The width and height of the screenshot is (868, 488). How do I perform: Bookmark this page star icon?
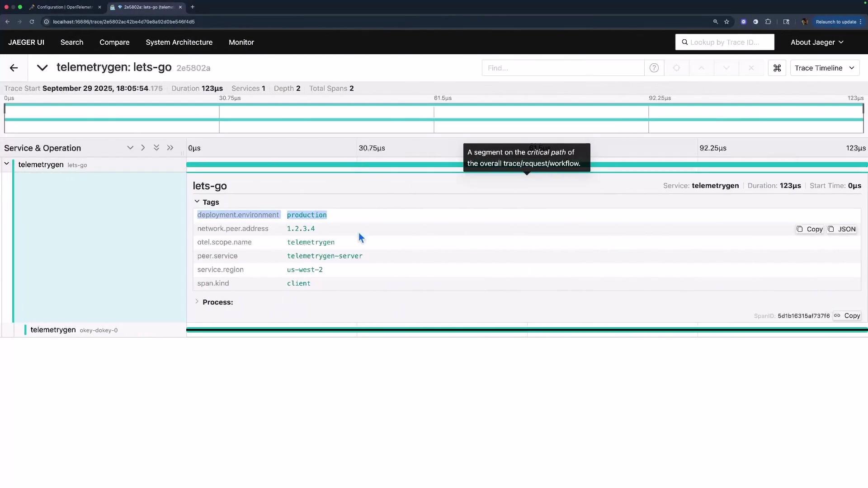(x=726, y=22)
